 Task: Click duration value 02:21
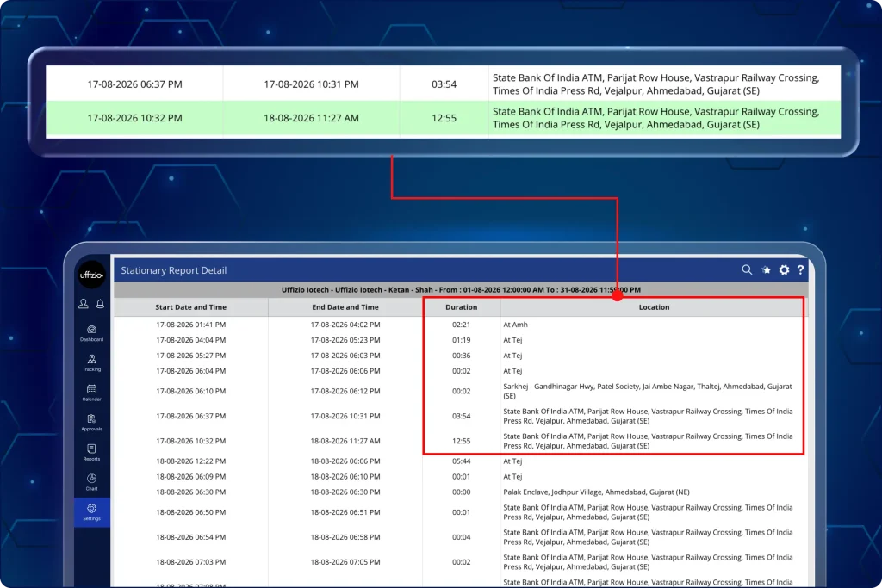pos(462,325)
